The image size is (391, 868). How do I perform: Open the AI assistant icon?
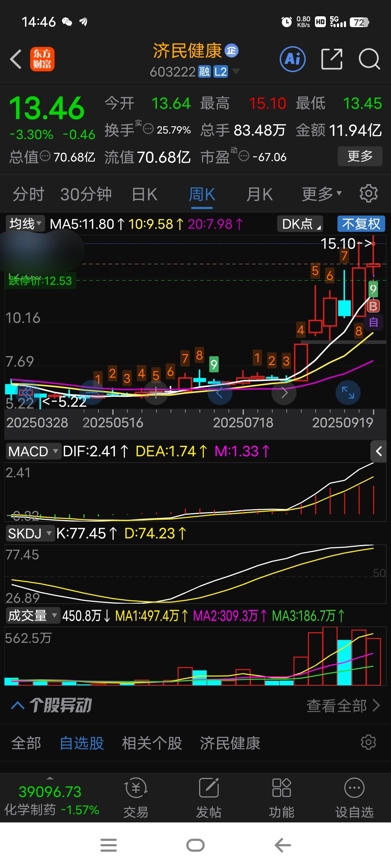293,59
